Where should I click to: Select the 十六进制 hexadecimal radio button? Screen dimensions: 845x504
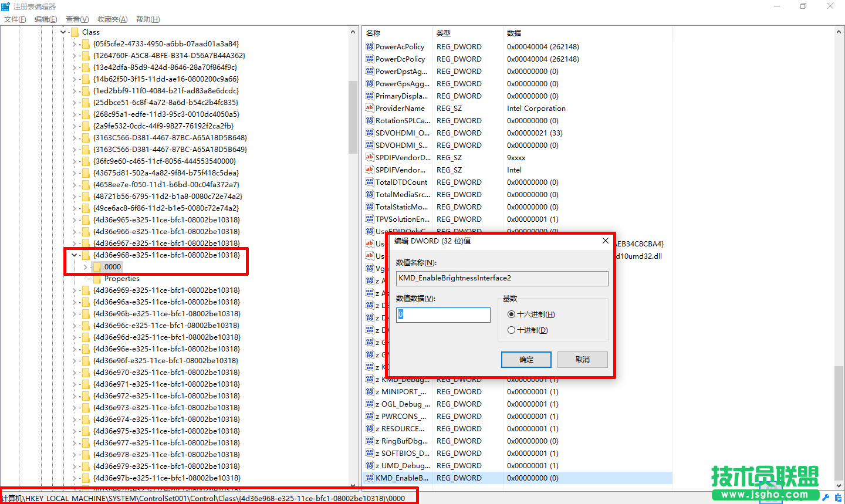pos(511,314)
